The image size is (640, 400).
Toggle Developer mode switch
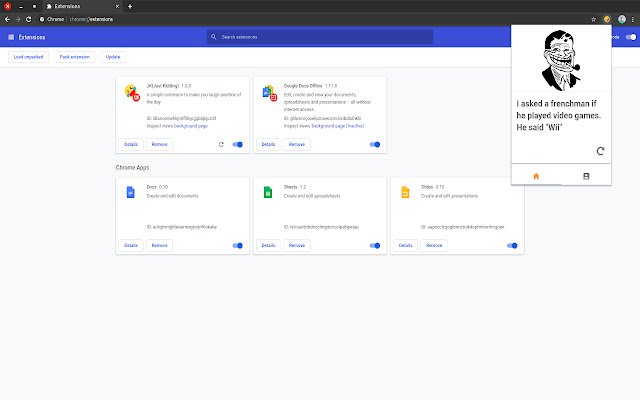point(631,37)
